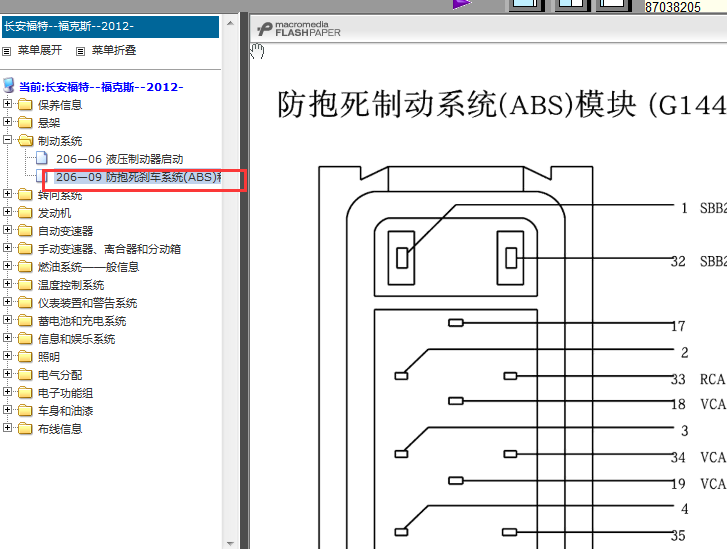Expand the 电子功能组 tree node

tap(7, 391)
